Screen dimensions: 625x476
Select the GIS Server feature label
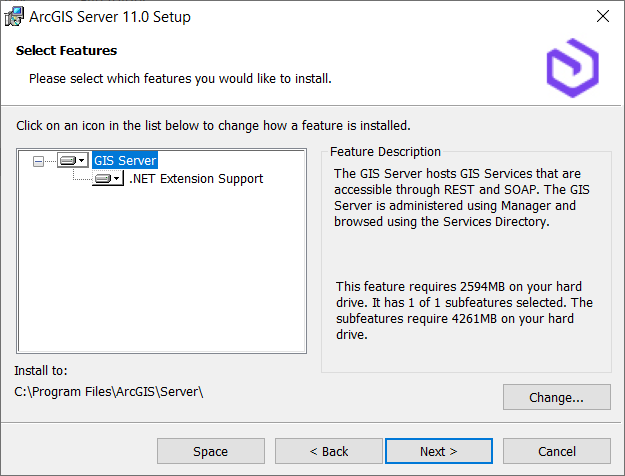(125, 160)
